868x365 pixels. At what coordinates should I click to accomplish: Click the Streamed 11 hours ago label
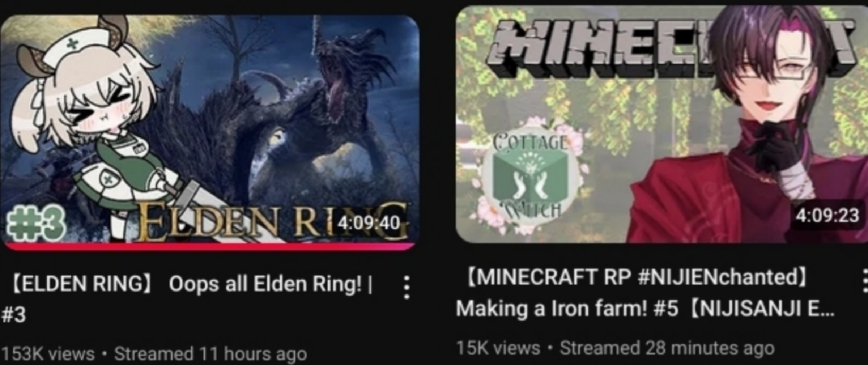coord(210,353)
